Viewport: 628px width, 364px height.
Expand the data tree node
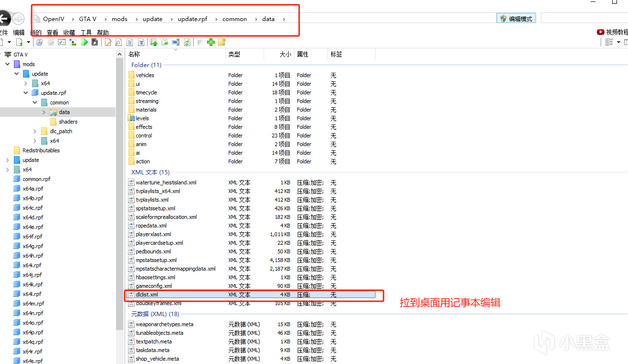(x=44, y=112)
